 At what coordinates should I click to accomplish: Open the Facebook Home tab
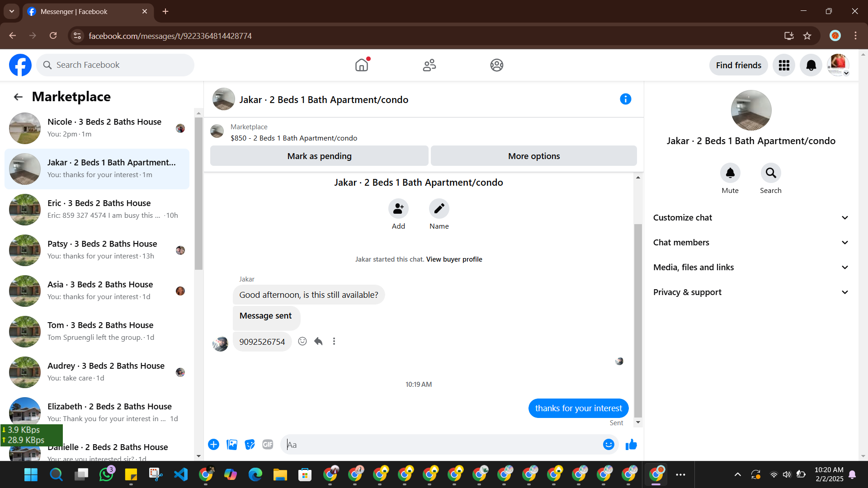(362, 65)
